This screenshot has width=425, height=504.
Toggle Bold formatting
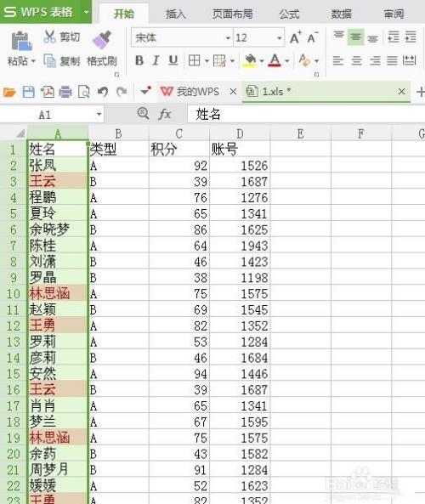(139, 60)
